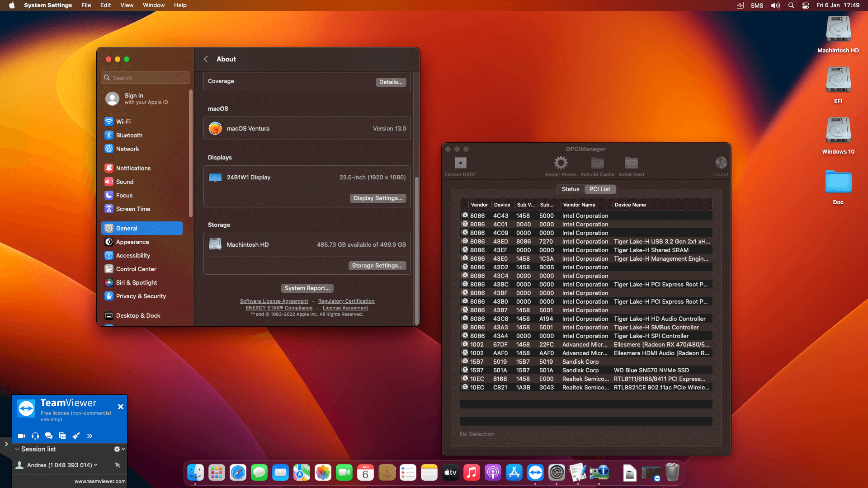Click the Repair Perms gear icon

[x=561, y=162]
